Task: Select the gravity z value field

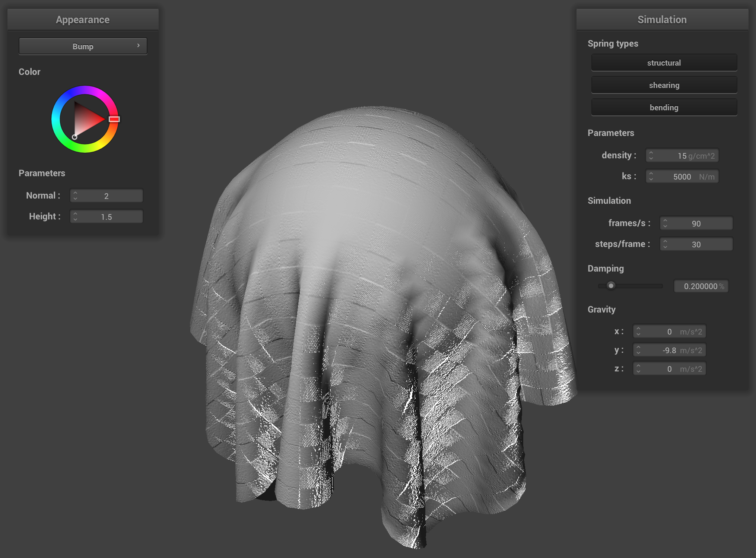Action: click(x=670, y=368)
